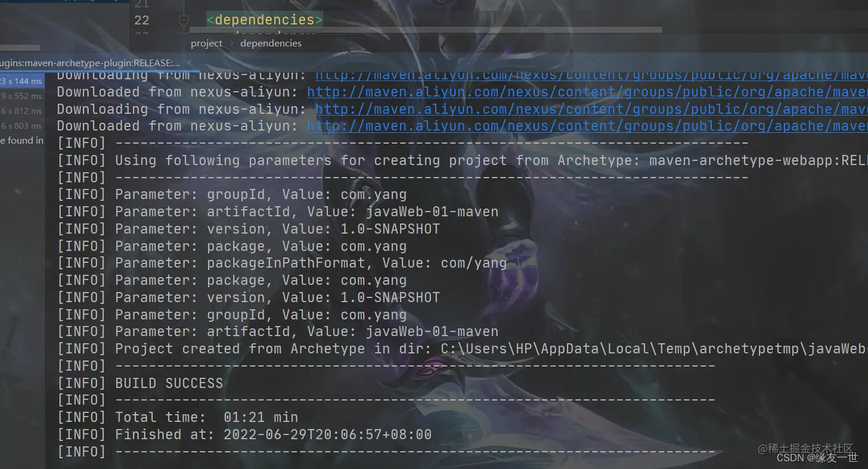
Task: Open the URL on the last 'Downloading from nexus-aliyun' line
Action: [x=591, y=109]
